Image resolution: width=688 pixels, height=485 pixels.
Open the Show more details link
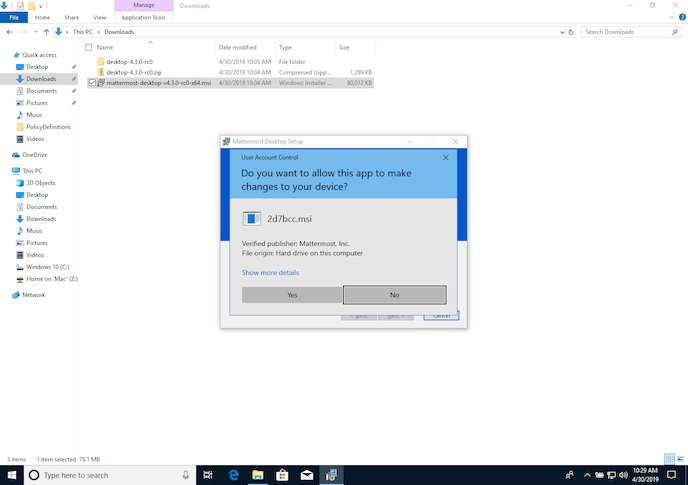pos(270,272)
